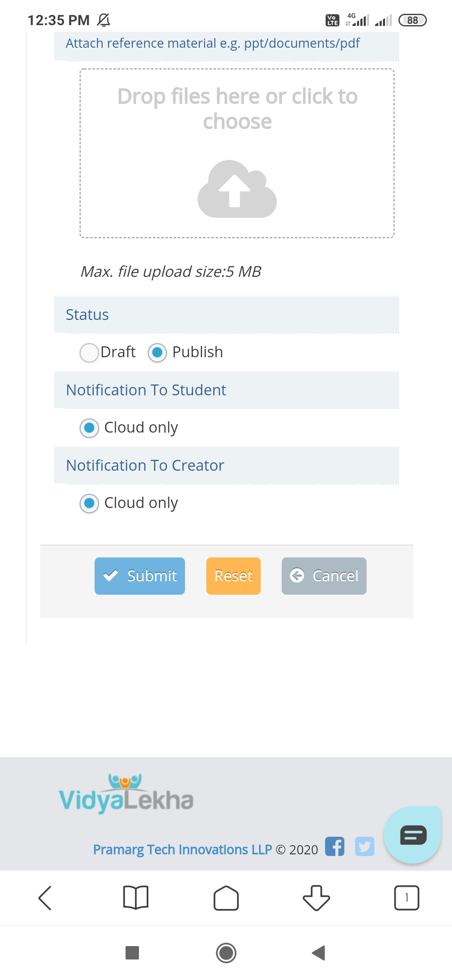This screenshot has width=452, height=980.
Task: Select the Publish status radio button
Action: pos(157,353)
